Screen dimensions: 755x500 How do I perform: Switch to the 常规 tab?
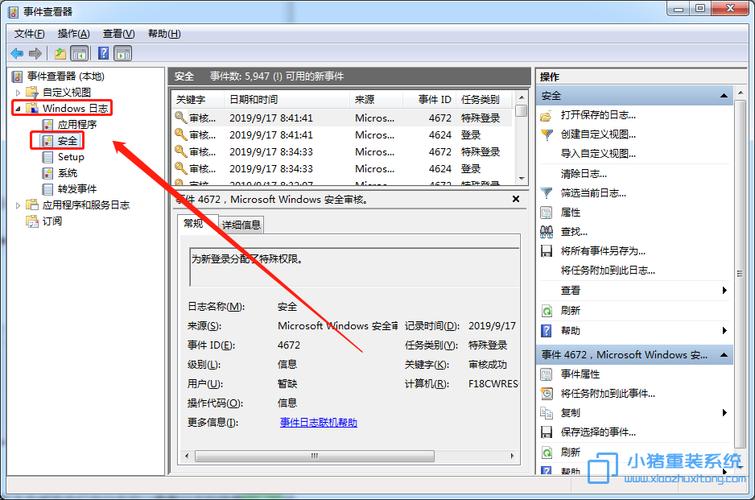[x=193, y=224]
